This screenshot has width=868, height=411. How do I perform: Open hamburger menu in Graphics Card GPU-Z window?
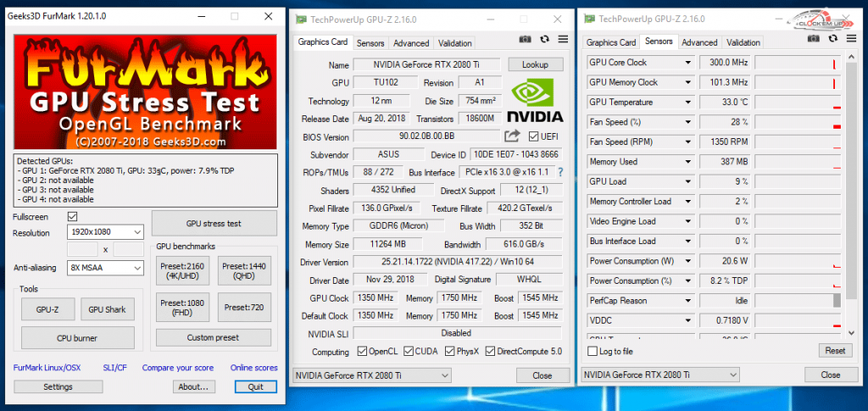click(x=563, y=39)
